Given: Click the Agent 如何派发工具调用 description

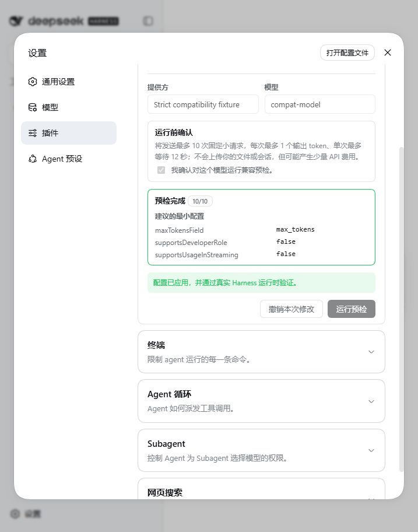Looking at the screenshot, I should 191,408.
